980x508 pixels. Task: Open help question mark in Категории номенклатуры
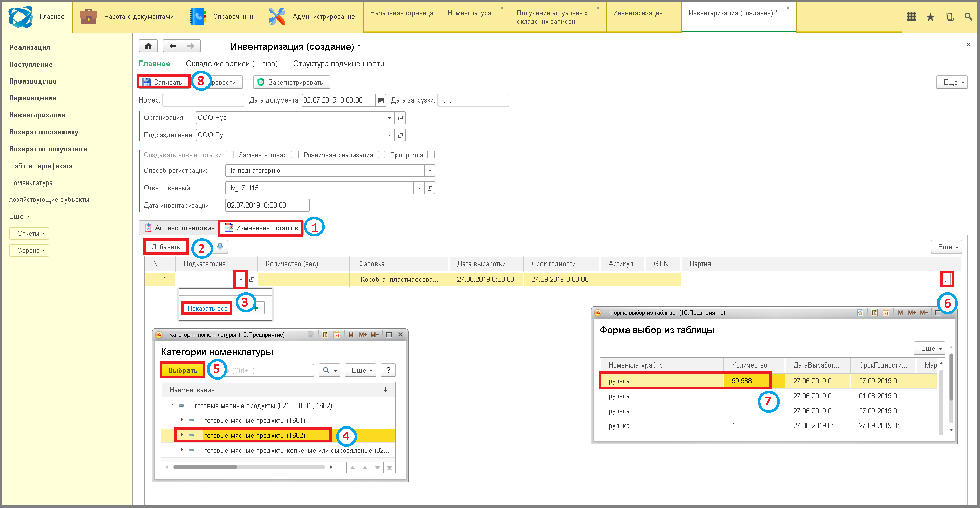tap(388, 370)
